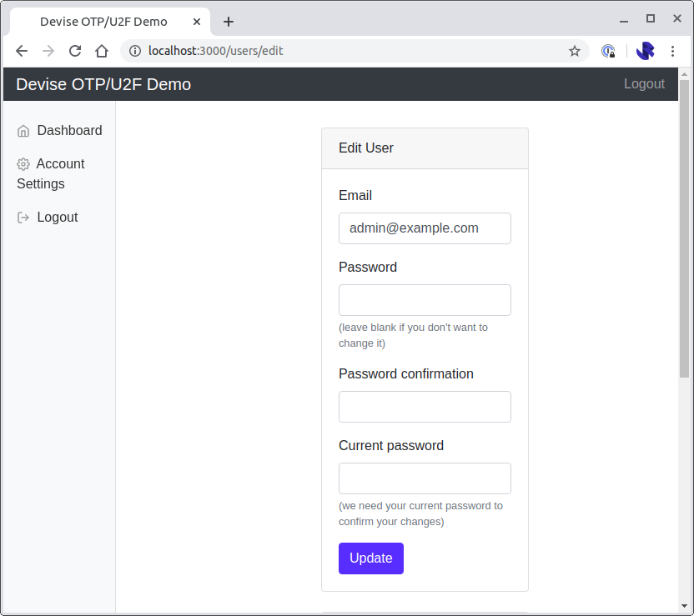Click the scrollbar down arrow
The image size is (694, 616).
coord(684,606)
